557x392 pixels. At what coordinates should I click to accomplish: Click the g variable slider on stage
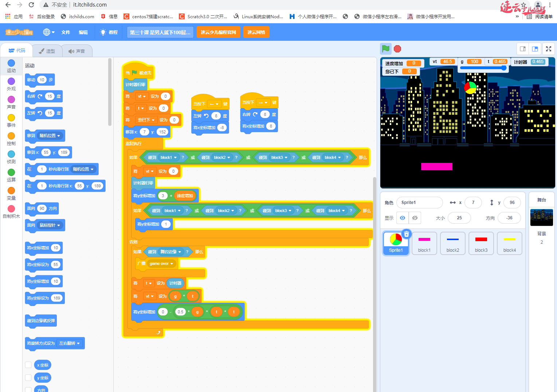pos(483,68)
